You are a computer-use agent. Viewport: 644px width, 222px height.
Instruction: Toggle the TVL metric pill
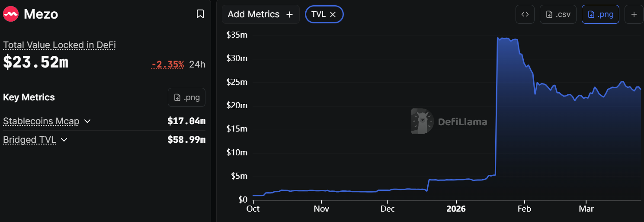319,14
